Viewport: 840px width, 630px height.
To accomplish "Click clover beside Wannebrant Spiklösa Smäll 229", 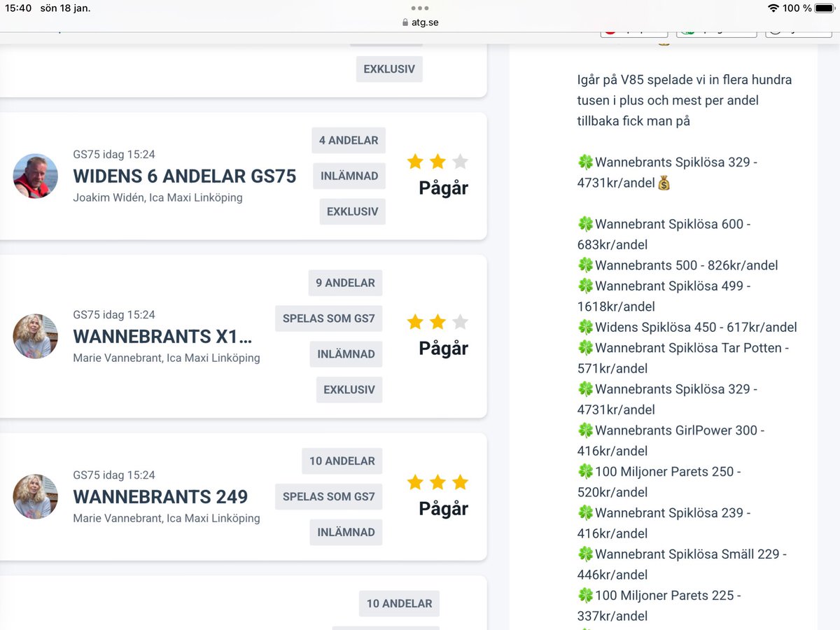I will click(x=585, y=554).
